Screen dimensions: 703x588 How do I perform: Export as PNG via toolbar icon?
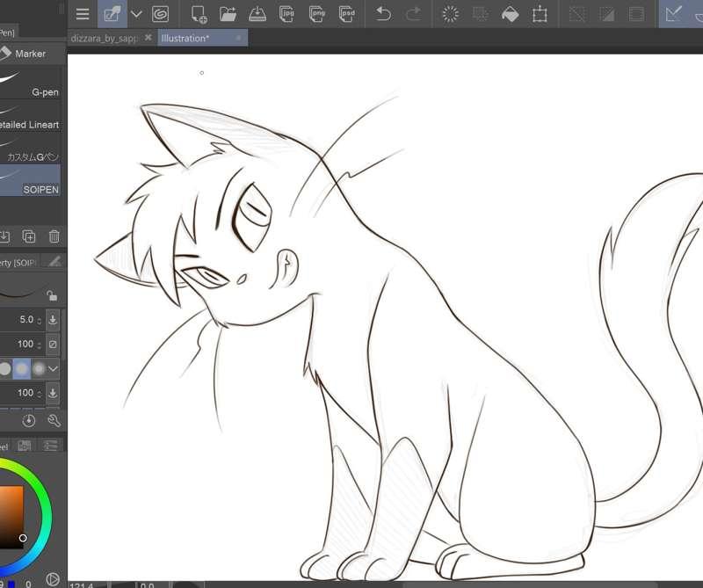point(317,14)
